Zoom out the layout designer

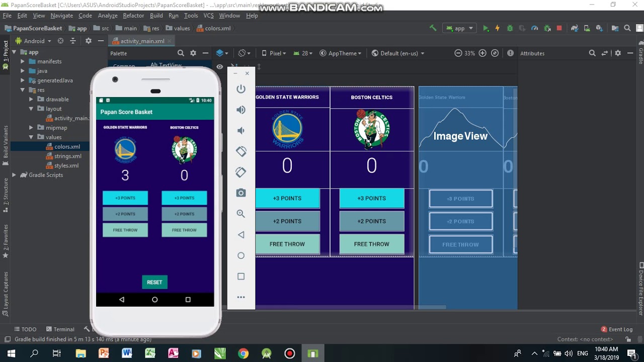tap(458, 53)
